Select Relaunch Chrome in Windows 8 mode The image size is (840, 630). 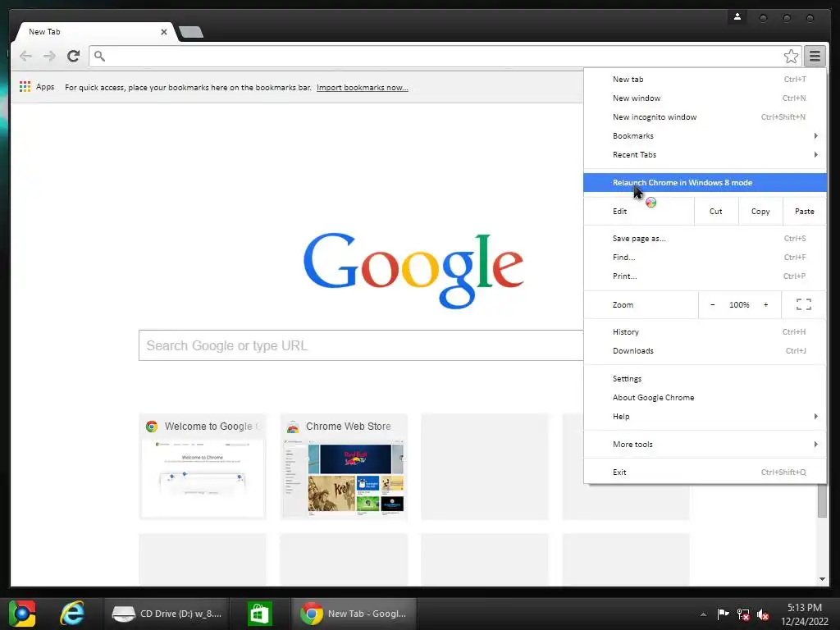coord(705,183)
